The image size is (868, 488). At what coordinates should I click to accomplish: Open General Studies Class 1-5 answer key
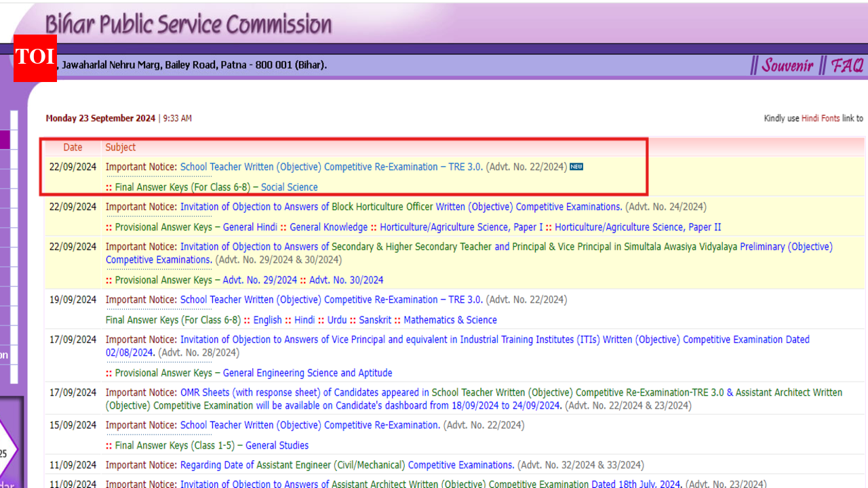[277, 445]
